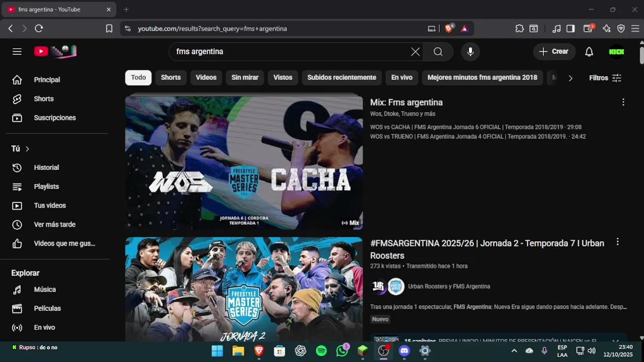644x362 pixels.
Task: Close the fms argentina YouTube tab
Action: pos(109,10)
